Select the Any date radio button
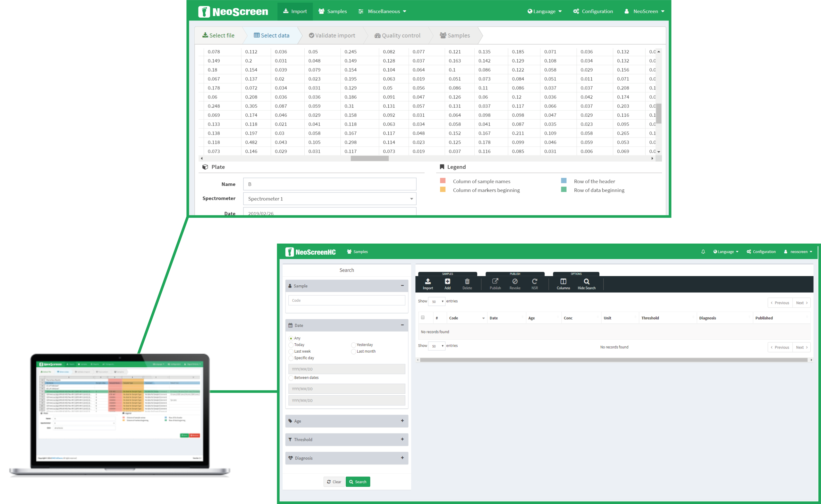 [291, 338]
